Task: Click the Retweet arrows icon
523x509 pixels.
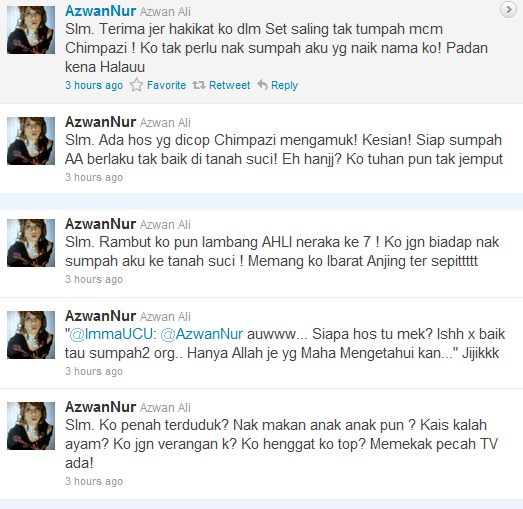Action: click(198, 85)
